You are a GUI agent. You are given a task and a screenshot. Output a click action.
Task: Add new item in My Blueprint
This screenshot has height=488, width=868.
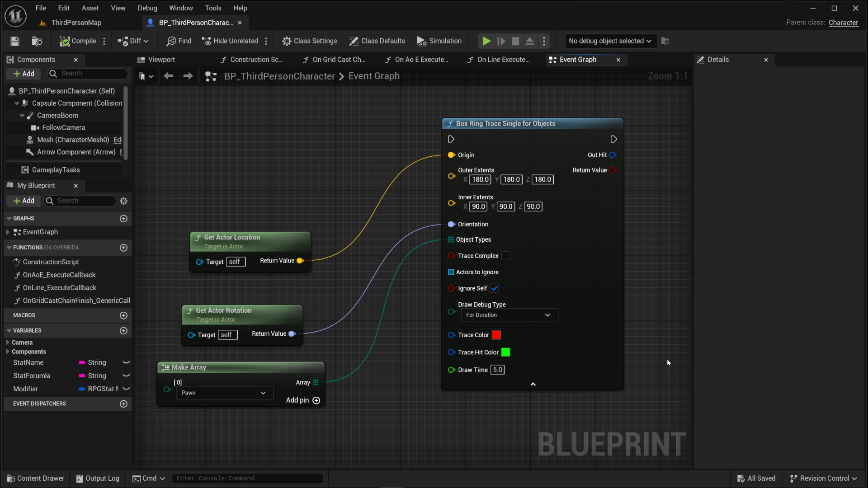click(x=24, y=201)
